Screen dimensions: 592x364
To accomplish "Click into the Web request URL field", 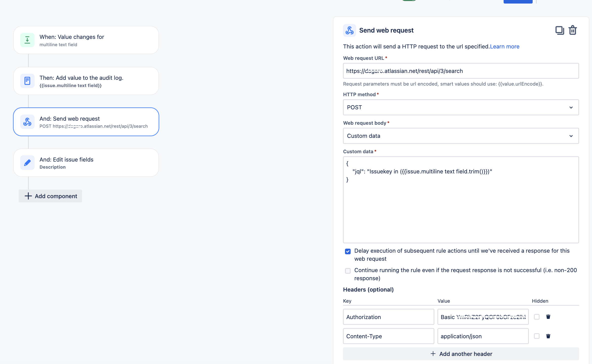I will point(461,71).
